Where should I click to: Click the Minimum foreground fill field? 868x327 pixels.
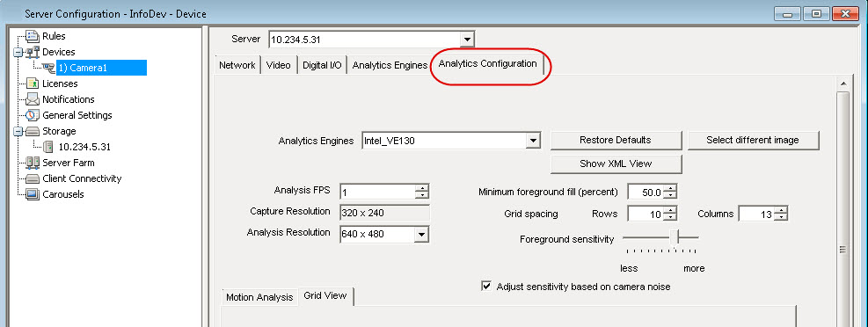646,192
